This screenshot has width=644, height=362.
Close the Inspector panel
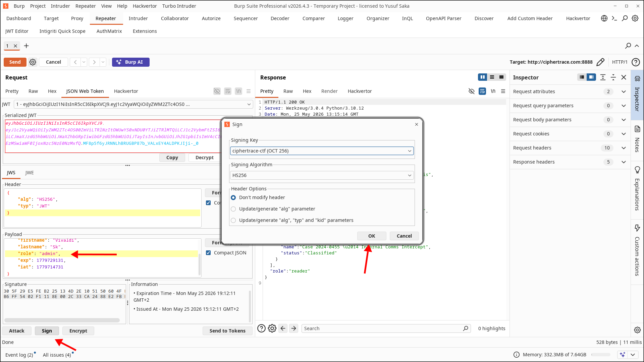624,77
